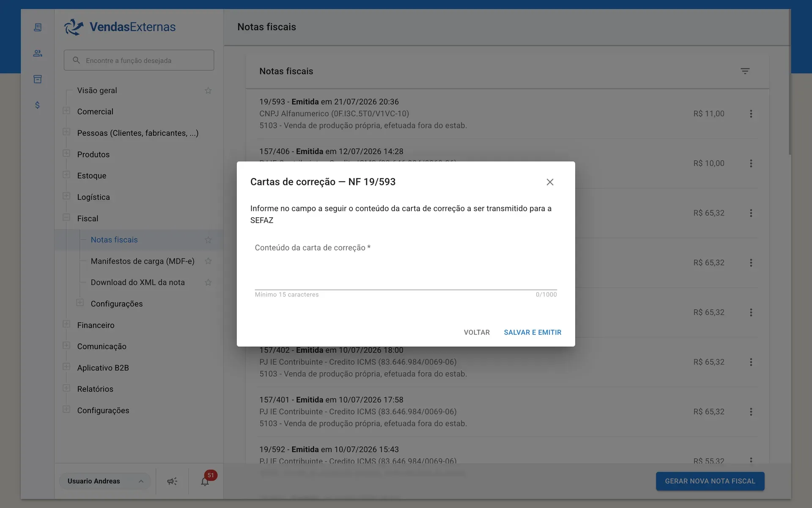Select Visão geral menu item
The height and width of the screenshot is (508, 812).
97,91
